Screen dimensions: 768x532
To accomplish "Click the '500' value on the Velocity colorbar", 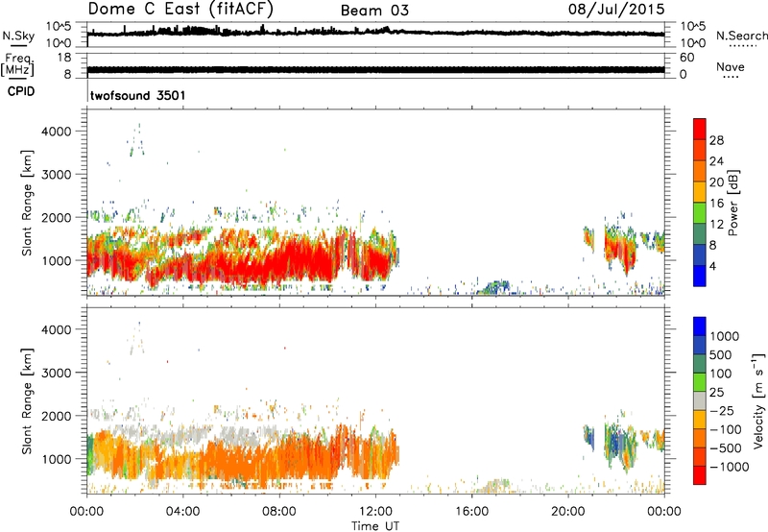I will click(x=723, y=354).
